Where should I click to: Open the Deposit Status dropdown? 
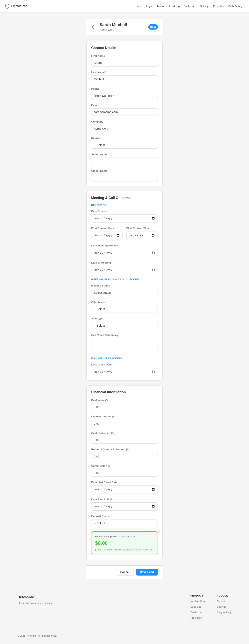(124, 523)
